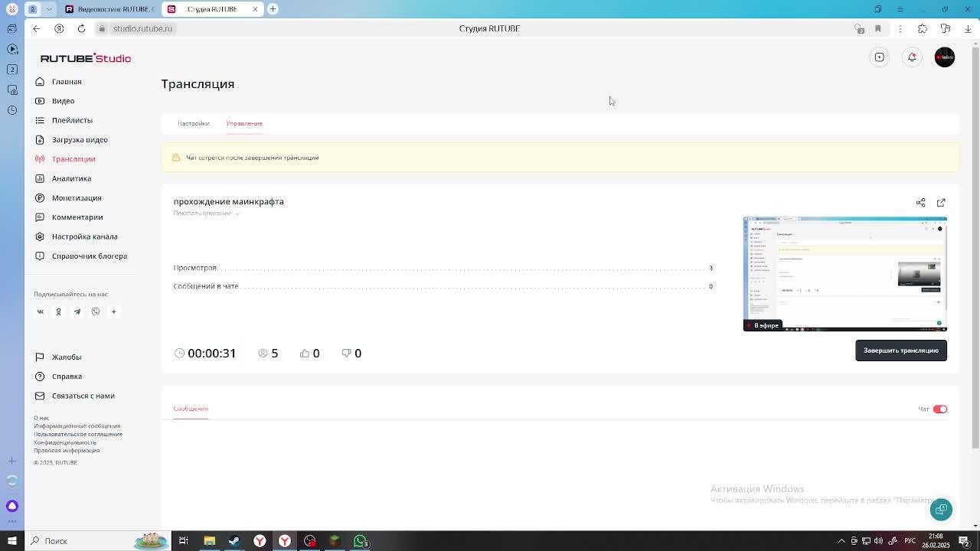This screenshot has height=551, width=980.
Task: Open Аналитика in the sidebar
Action: click(x=71, y=178)
